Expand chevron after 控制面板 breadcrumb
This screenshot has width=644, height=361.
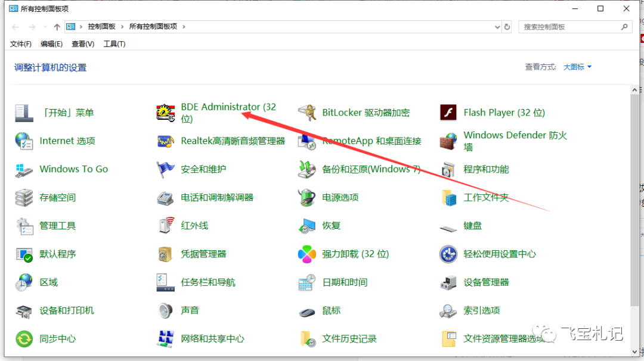click(122, 27)
